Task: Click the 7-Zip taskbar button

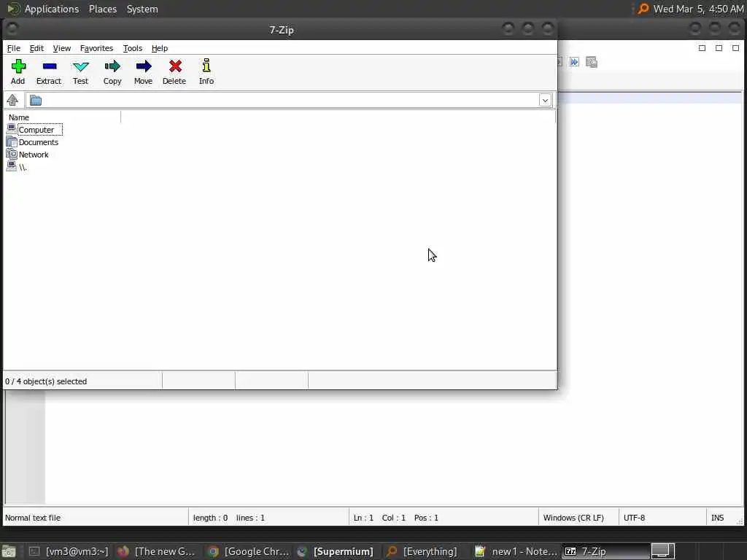Action: coord(605,551)
